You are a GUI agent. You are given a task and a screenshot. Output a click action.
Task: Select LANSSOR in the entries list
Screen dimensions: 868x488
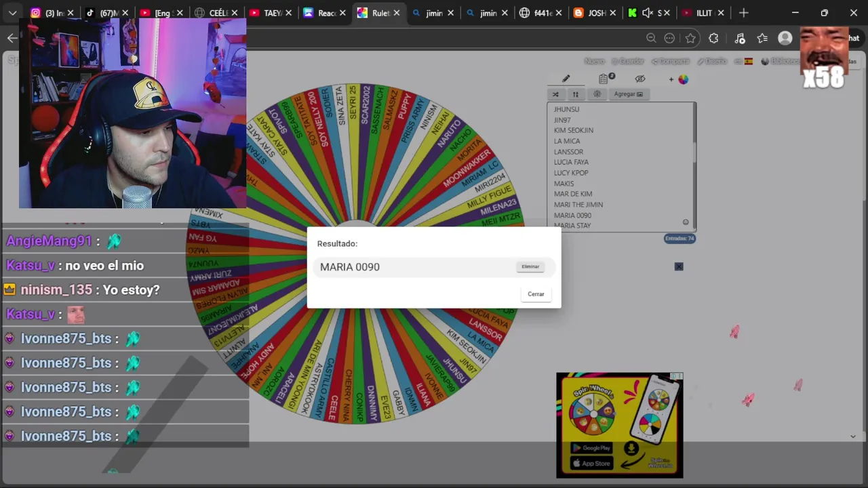[568, 152]
